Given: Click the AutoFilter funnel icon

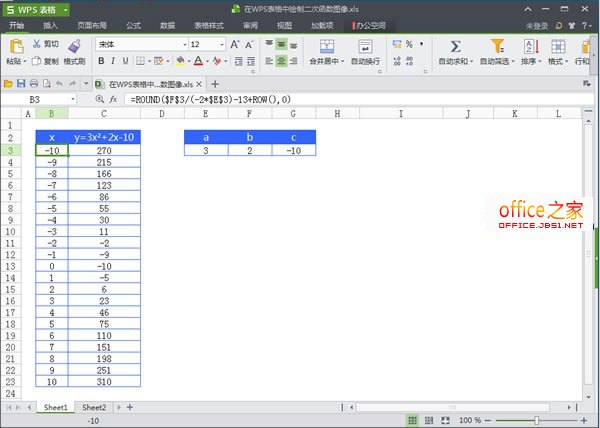Looking at the screenshot, I should [x=497, y=46].
